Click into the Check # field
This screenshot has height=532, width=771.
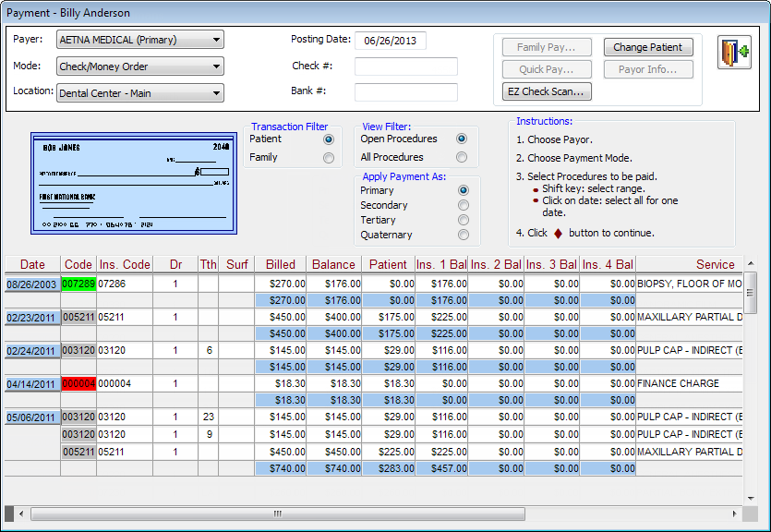tap(405, 66)
